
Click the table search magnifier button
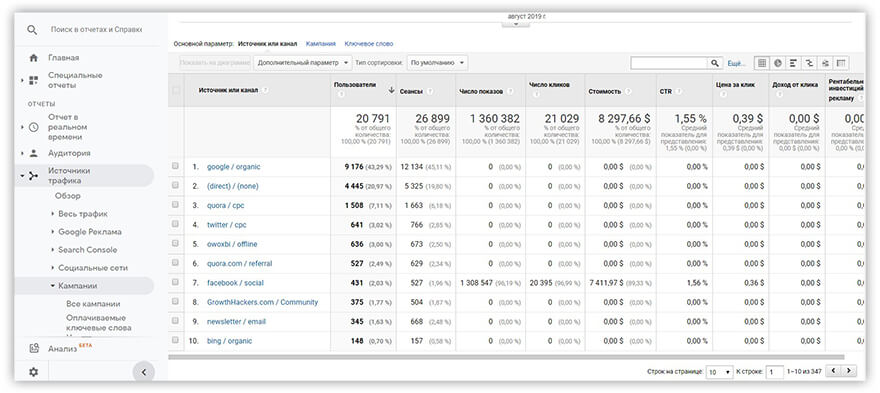pyautogui.click(x=715, y=63)
